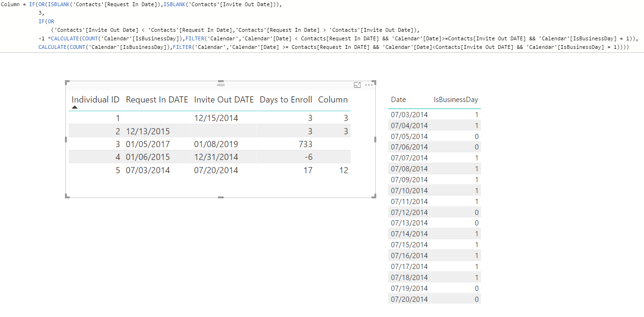Select Invite Out DATE 07/20/2014 for Individual 5
This screenshot has width=644, height=317.
pos(216,170)
